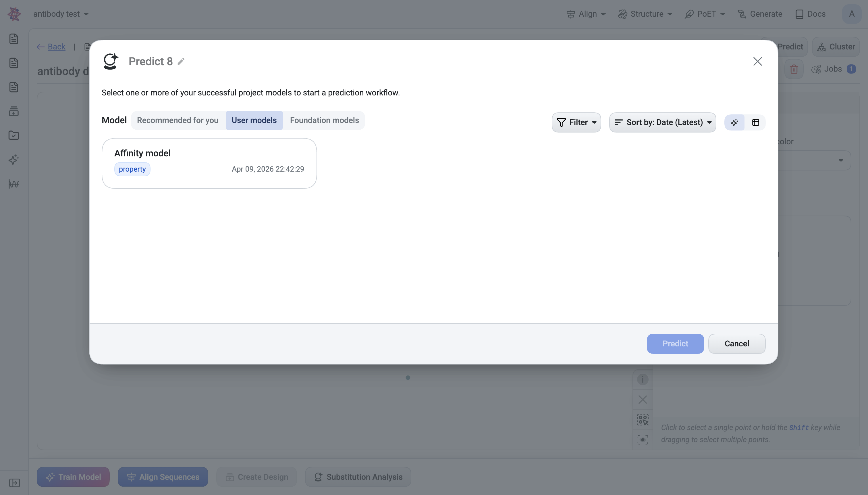The height and width of the screenshot is (495, 868).
Task: Switch to the Recommended for you tab
Action: pos(178,120)
